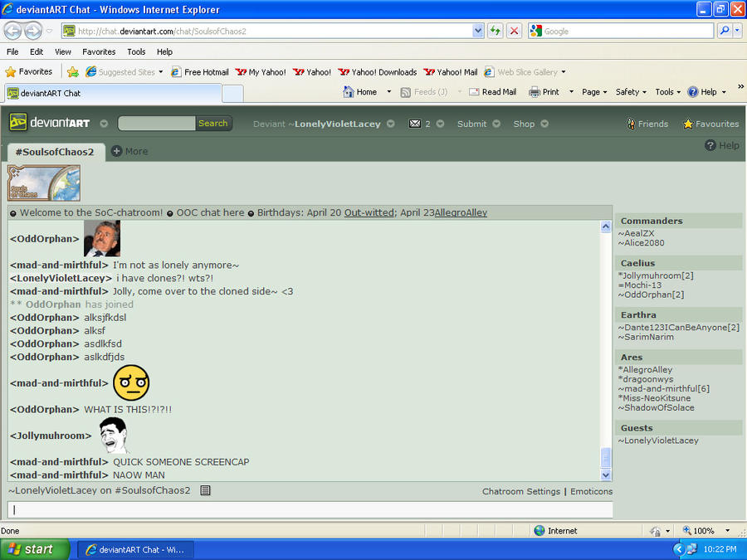Screen dimensions: 747x560
Task: Click the Search button
Action: click(213, 123)
